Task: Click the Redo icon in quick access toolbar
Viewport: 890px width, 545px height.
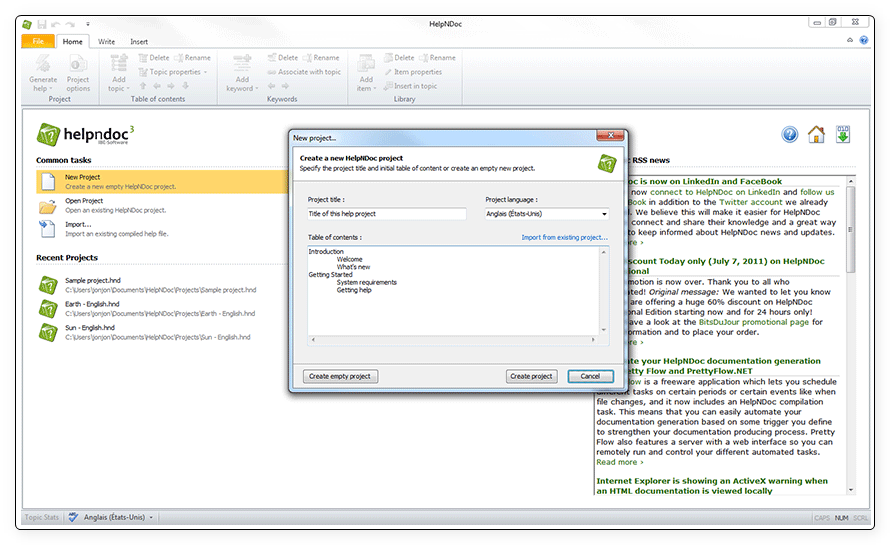Action: (70, 24)
